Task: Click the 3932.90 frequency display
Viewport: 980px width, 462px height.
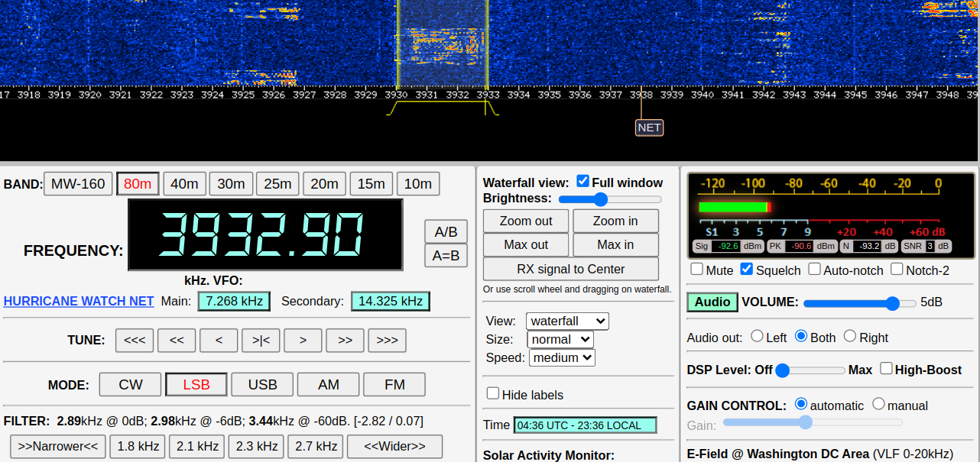Action: pyautogui.click(x=265, y=234)
